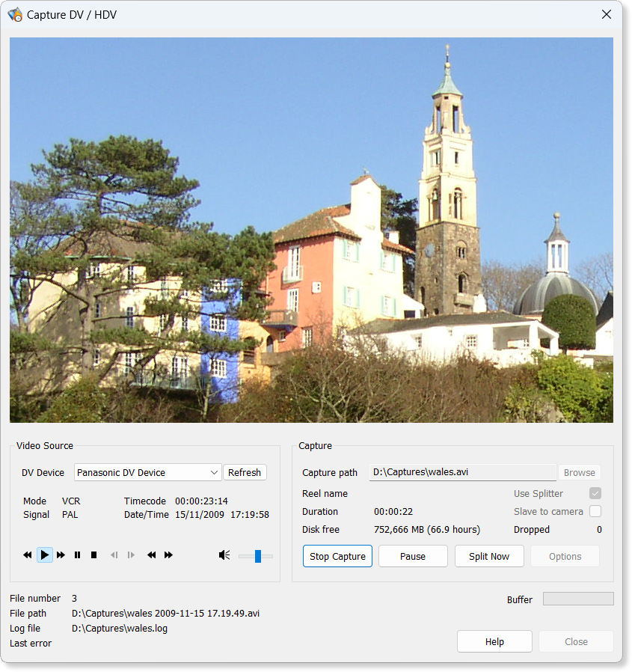Click the Capture path text field
632x672 pixels.
coord(462,472)
